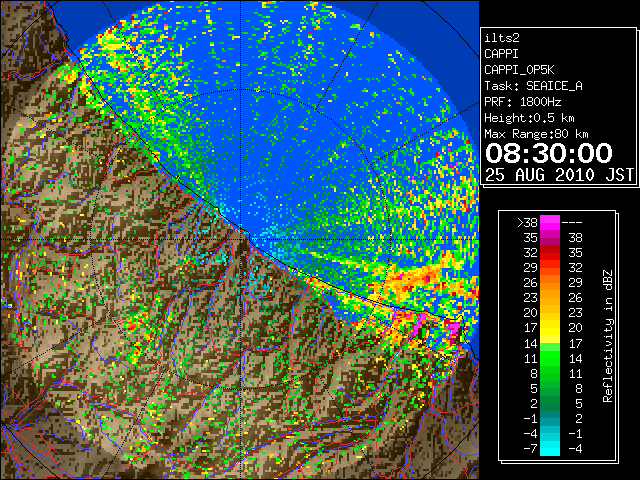
Task: Pick the yellow band of the reflectivity color bar
Action: point(550,328)
